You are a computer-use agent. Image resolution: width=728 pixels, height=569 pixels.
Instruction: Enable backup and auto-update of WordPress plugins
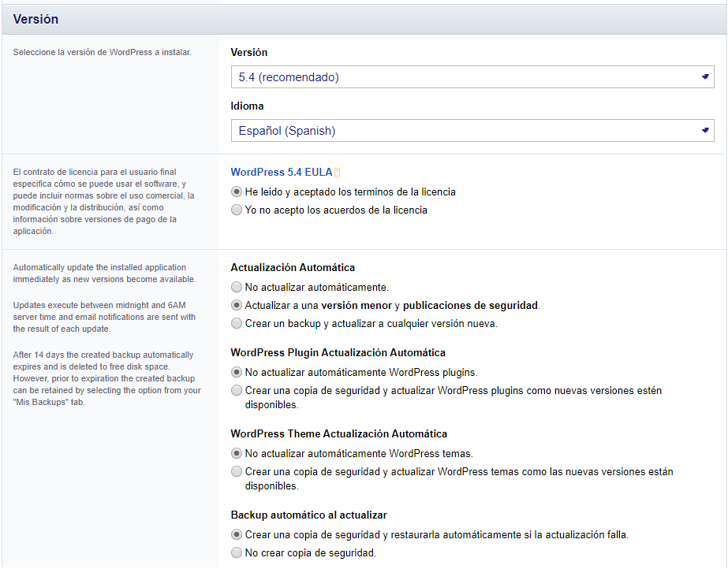(237, 390)
